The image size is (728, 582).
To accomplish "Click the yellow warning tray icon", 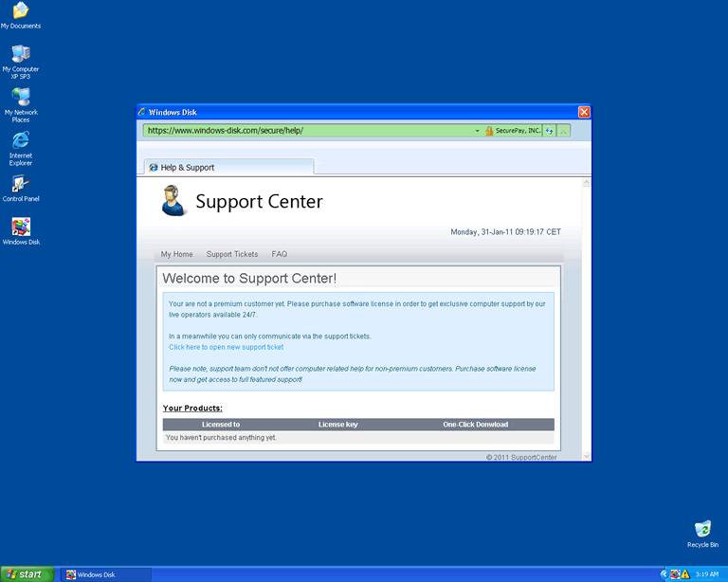I will (684, 574).
